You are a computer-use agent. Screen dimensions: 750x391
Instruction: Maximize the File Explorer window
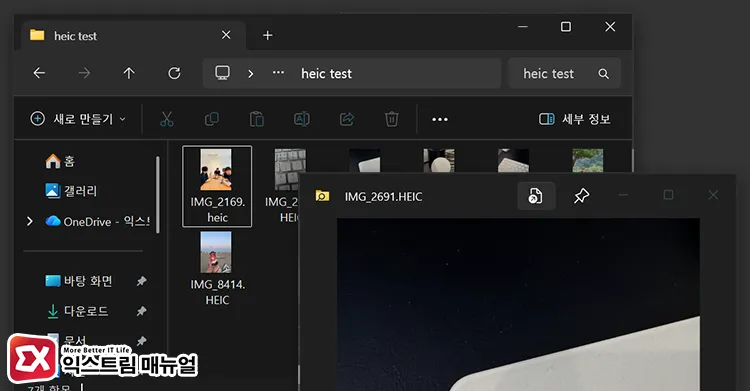tap(566, 27)
